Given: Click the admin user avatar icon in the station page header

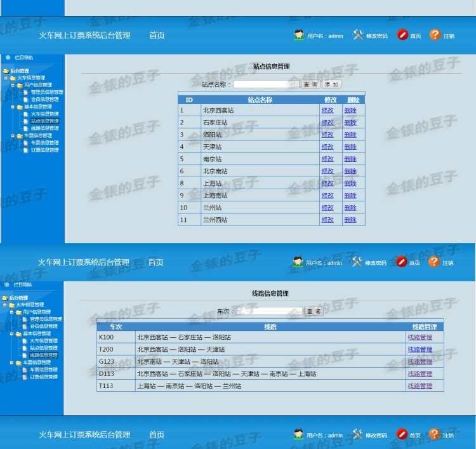Looking at the screenshot, I should point(299,35).
